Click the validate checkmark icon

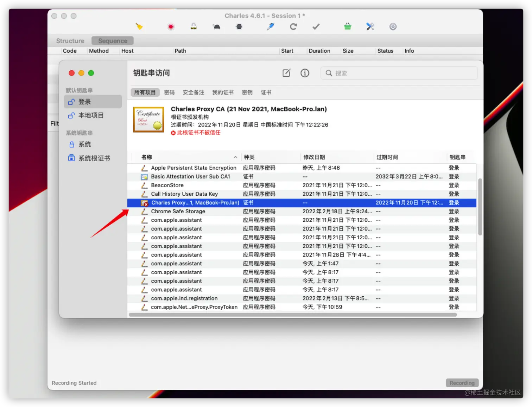point(316,27)
